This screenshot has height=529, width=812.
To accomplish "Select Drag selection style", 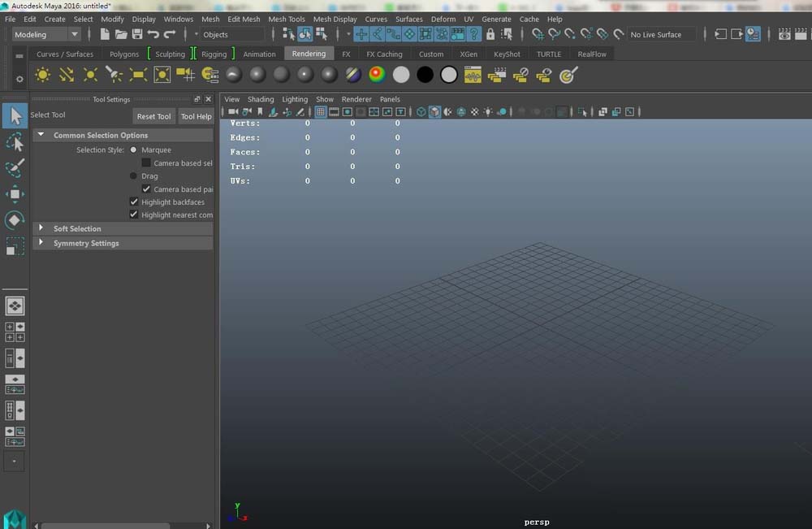I will coord(134,176).
